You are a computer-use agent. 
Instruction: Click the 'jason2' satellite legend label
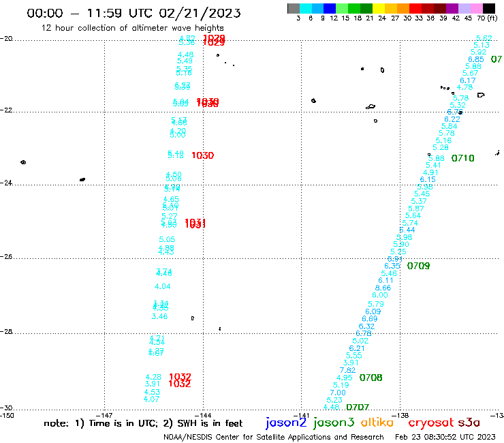[286, 423]
